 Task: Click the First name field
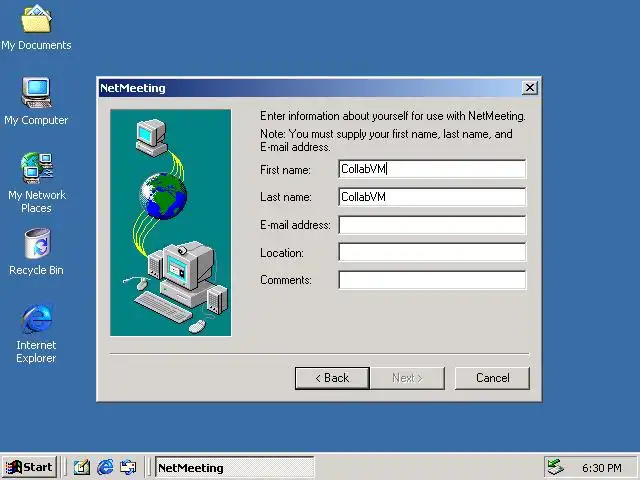pos(432,169)
